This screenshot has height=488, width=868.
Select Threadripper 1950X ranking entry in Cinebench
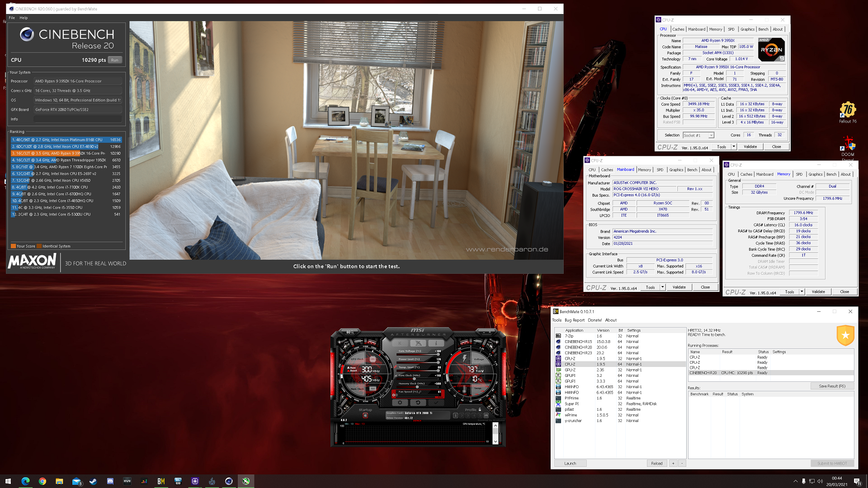tap(66, 160)
